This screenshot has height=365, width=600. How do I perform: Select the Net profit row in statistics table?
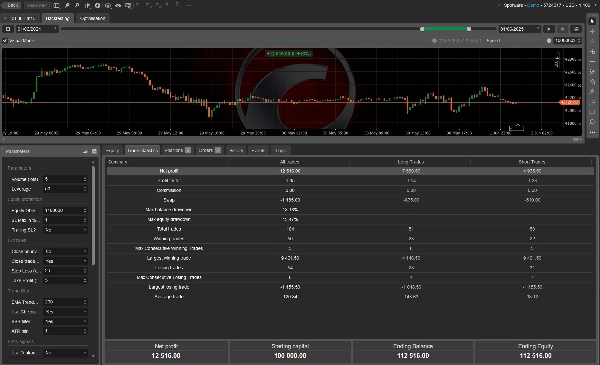[350, 171]
